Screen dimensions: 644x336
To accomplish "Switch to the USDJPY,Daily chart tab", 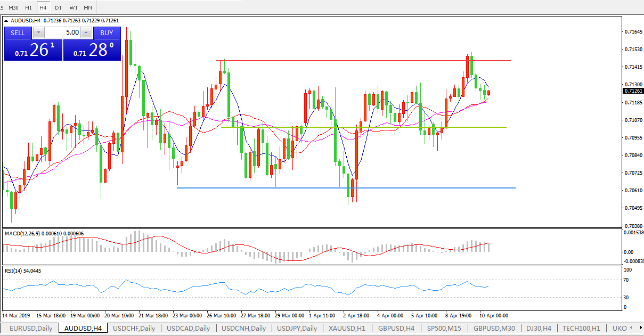I will (x=297, y=328).
